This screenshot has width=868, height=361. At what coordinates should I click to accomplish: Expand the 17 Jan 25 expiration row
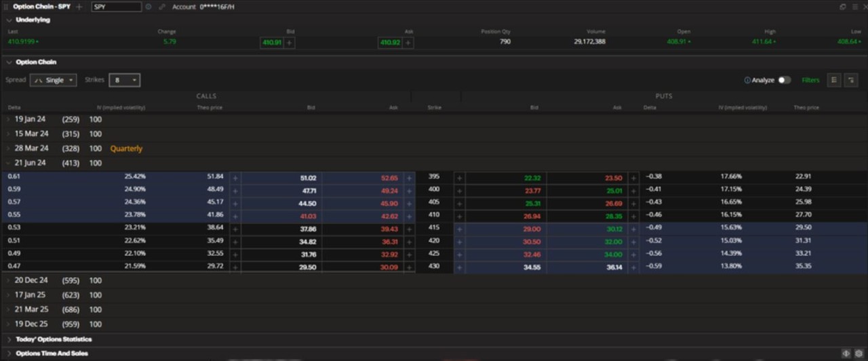pos(9,295)
